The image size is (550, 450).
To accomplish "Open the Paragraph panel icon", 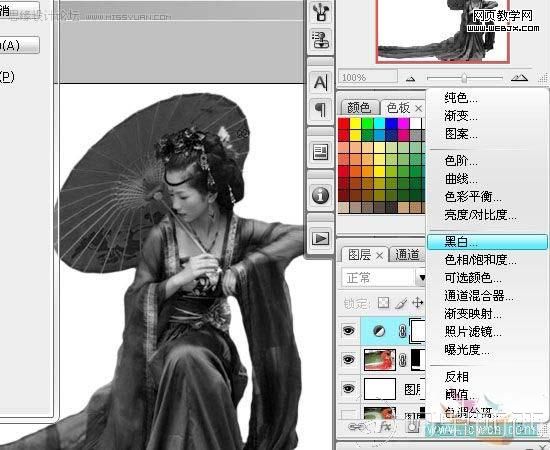I will [x=320, y=109].
